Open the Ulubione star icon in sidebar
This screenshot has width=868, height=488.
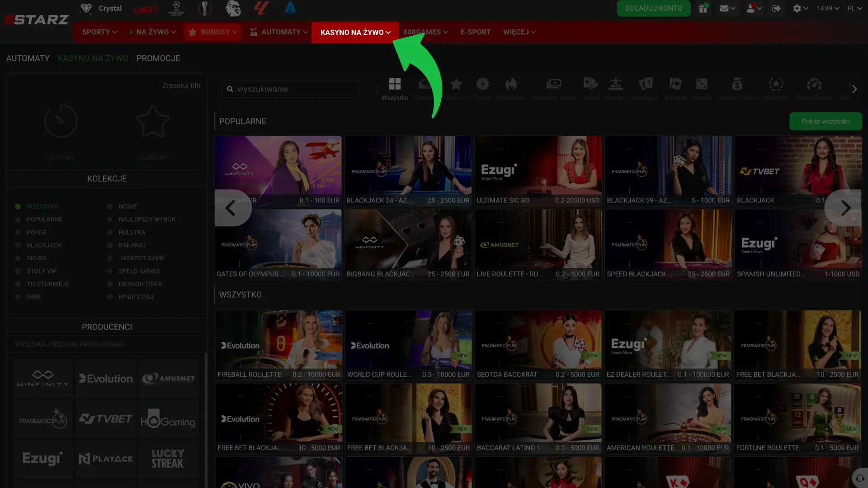(153, 121)
